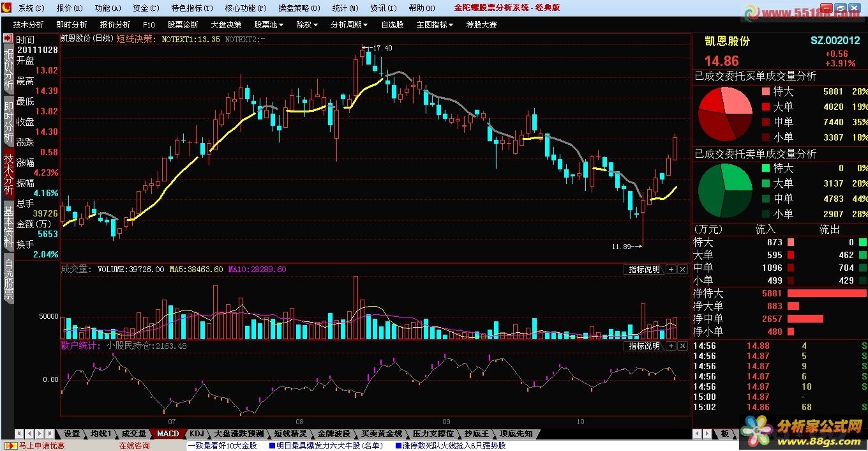The width and height of the screenshot is (868, 451).
Task: Expand the 除权 toolbar dropdown
Action: (307, 24)
